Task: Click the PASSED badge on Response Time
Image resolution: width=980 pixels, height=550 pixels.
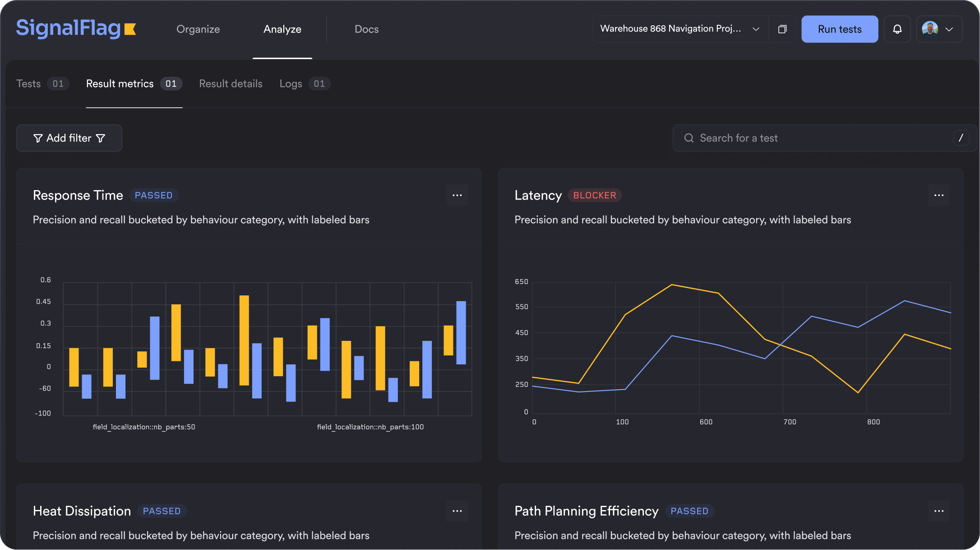Action: (154, 196)
